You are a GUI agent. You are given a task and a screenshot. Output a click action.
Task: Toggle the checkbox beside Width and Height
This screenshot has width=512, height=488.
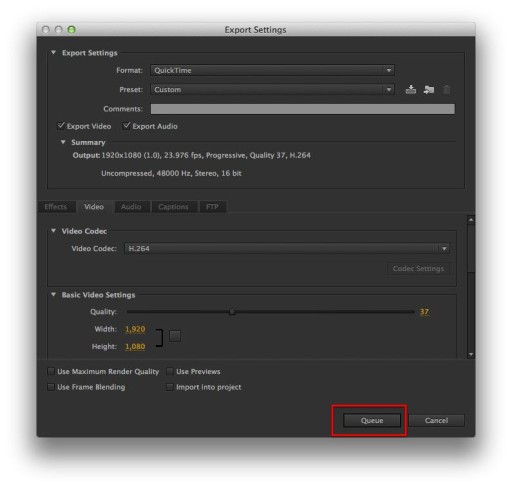[x=175, y=336]
